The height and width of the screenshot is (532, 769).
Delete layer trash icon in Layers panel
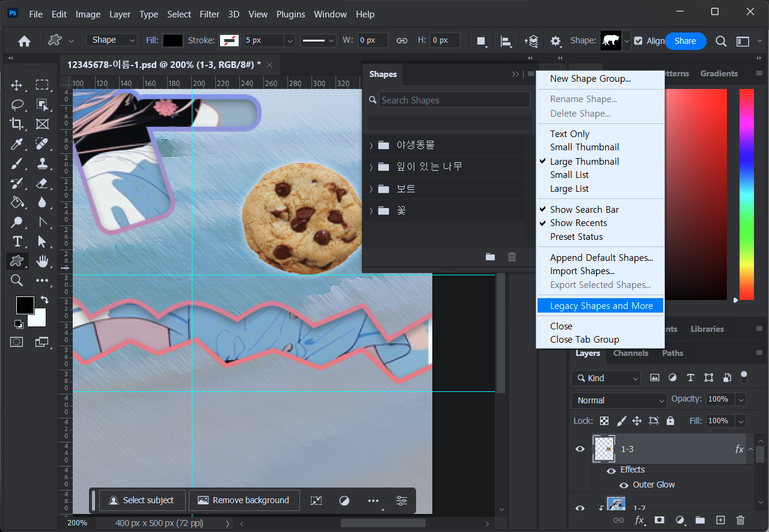[x=741, y=520]
